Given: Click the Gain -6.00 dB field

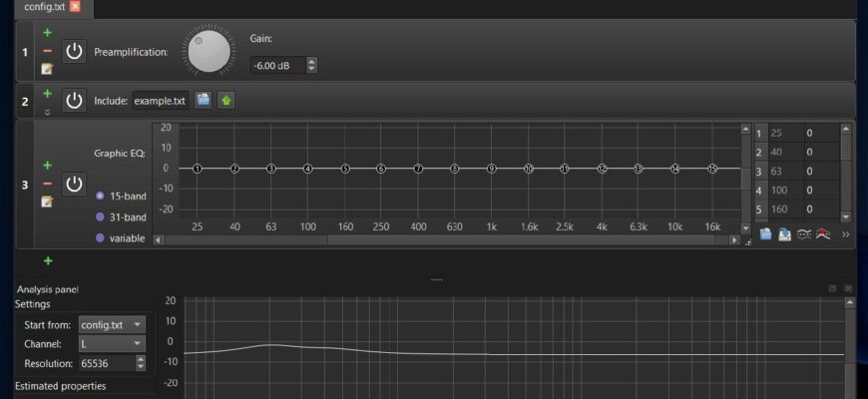Looking at the screenshot, I should [x=278, y=65].
